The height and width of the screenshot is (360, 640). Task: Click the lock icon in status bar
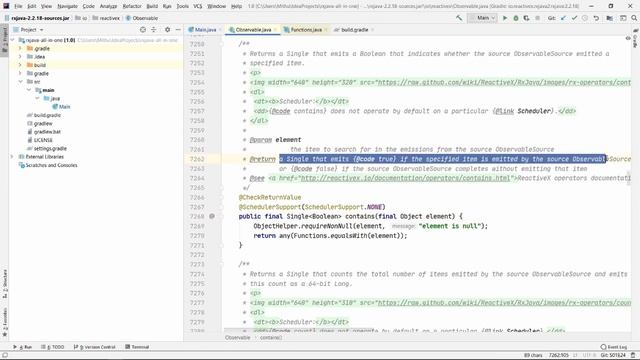633,356
